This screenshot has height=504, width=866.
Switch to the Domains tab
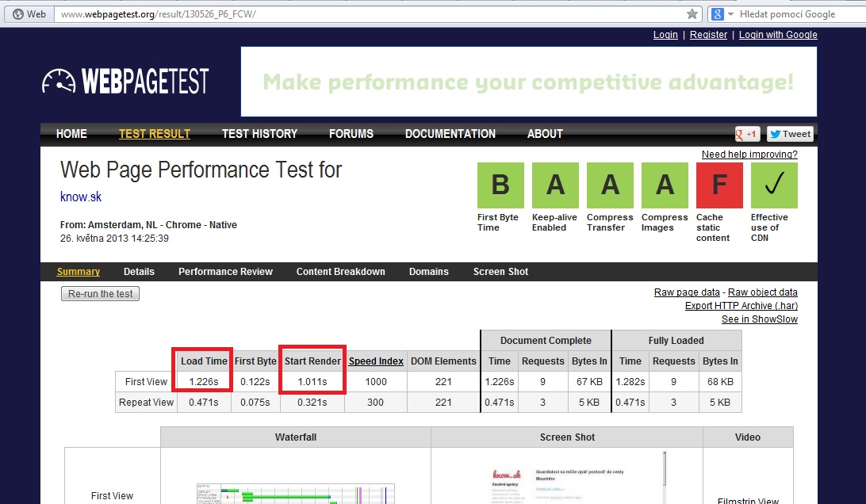(x=428, y=272)
